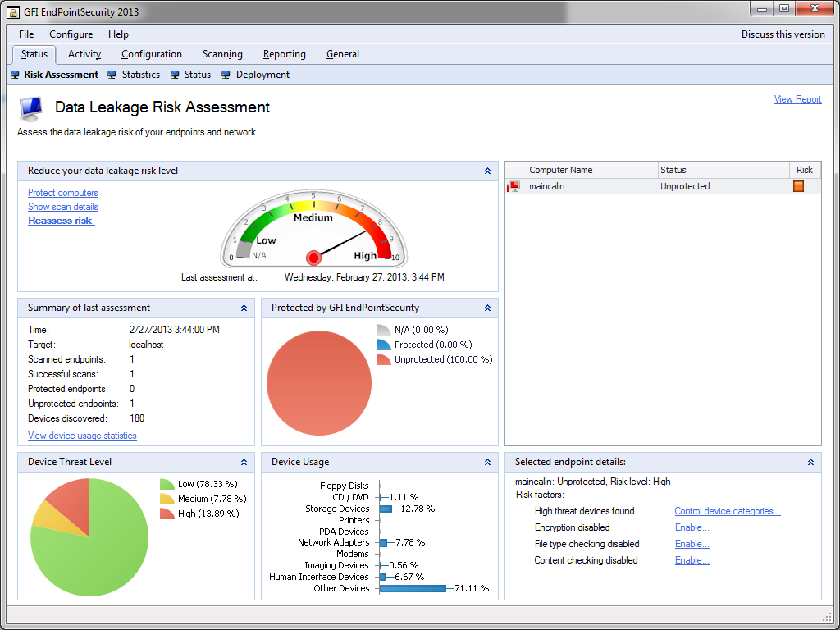Image resolution: width=840 pixels, height=630 pixels.
Task: Click the Unprotected status cell
Action: coord(685,186)
